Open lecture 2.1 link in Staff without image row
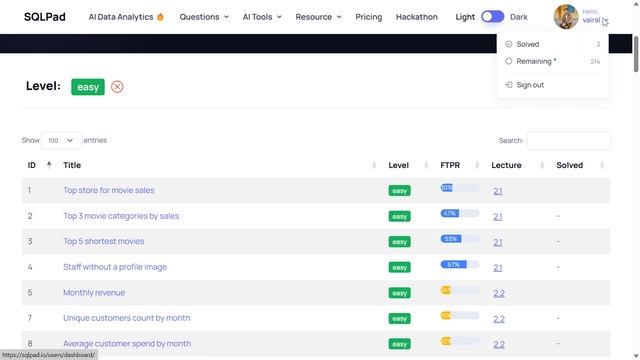This screenshot has width=640, height=360. (x=498, y=268)
